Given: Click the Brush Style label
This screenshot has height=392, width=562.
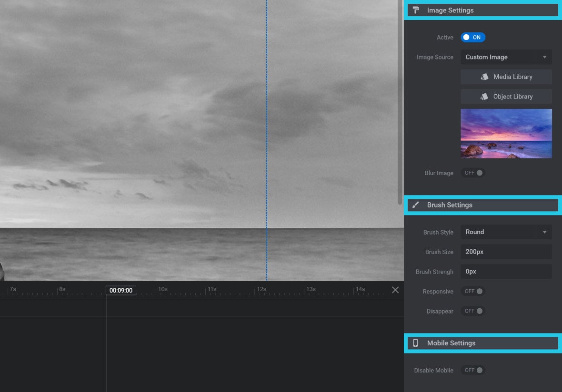Looking at the screenshot, I should coord(438,232).
